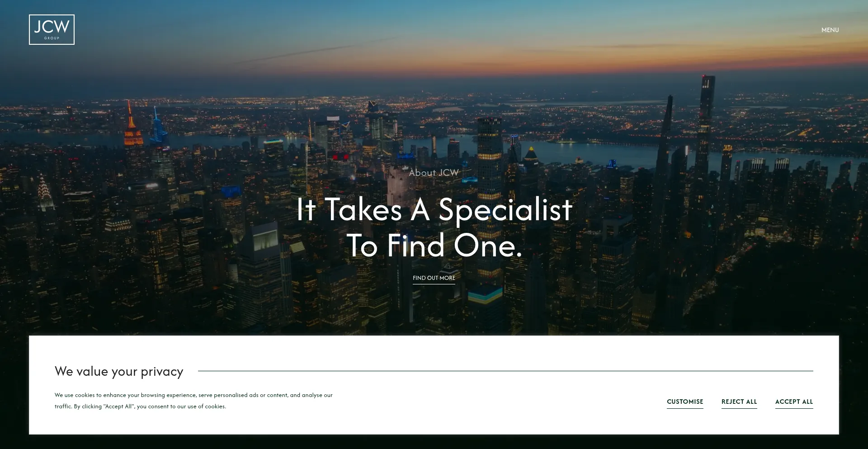Open Customise cookie preferences
This screenshot has height=449, width=868.
click(684, 402)
